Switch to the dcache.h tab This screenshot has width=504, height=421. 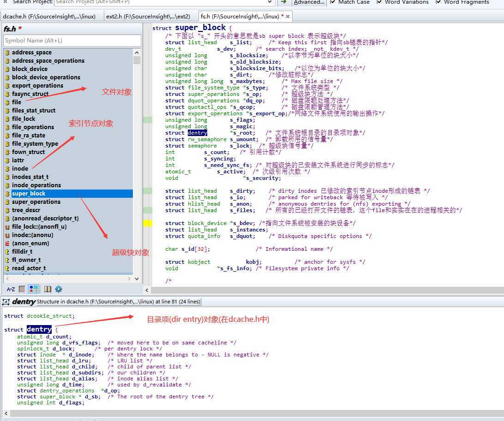49,17
